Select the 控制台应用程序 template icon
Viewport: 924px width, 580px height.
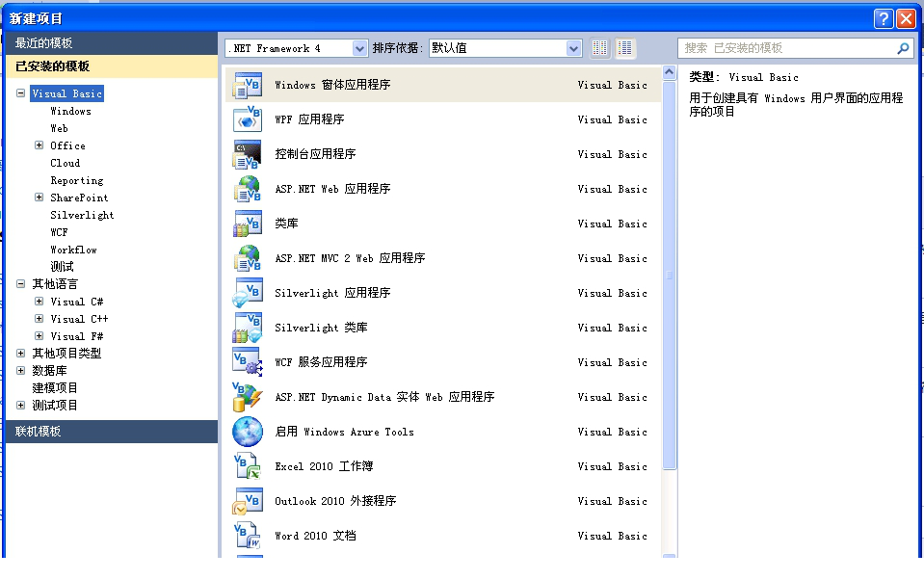click(x=248, y=154)
